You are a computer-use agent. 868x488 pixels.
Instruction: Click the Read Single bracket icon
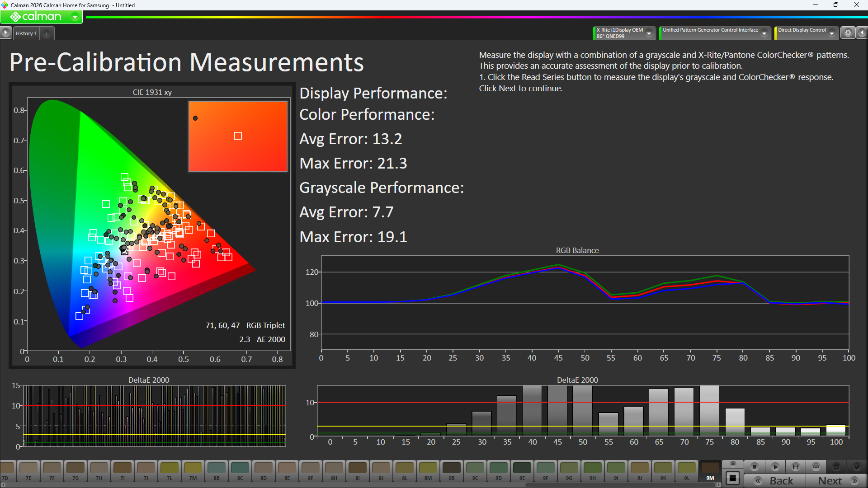pos(796,467)
